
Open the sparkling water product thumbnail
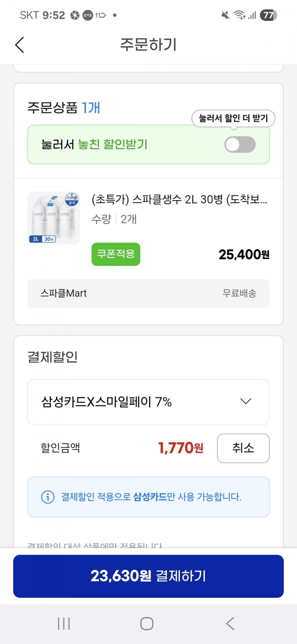coord(53,218)
